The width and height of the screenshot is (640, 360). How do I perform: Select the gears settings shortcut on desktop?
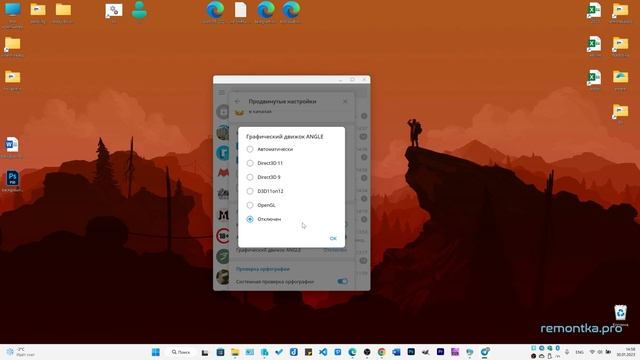(x=114, y=12)
